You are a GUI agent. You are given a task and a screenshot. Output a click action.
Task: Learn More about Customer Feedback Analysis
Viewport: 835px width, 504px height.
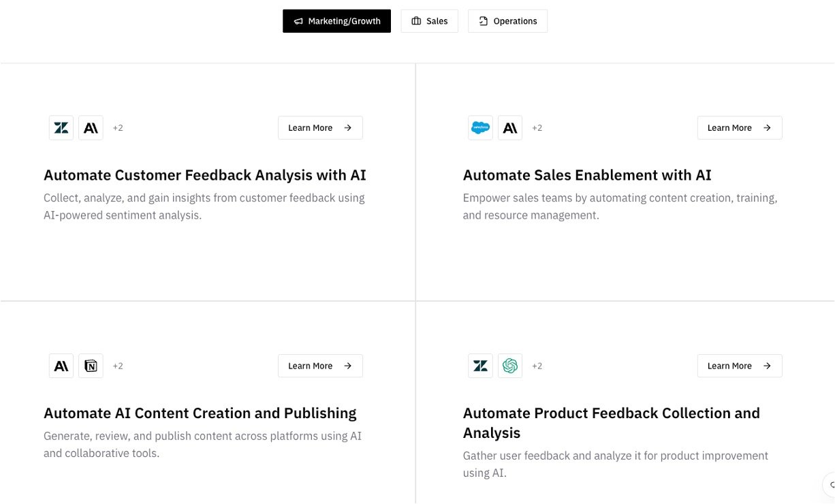click(x=320, y=128)
